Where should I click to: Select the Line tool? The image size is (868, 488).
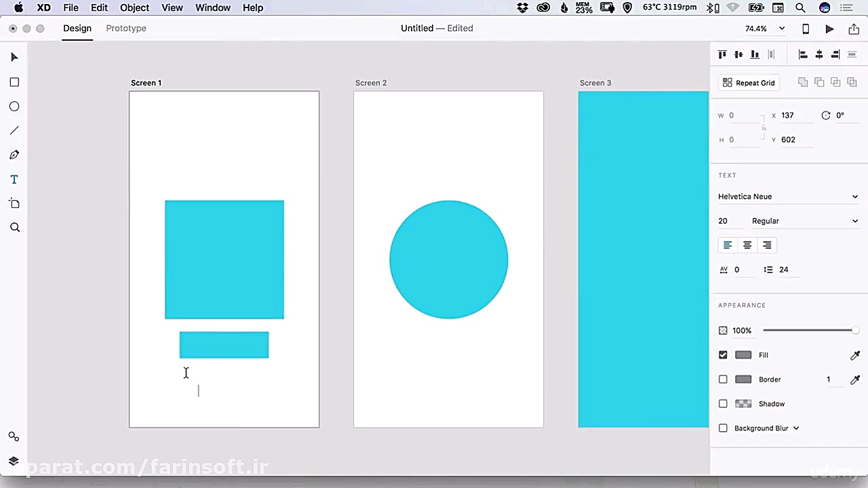(x=14, y=131)
